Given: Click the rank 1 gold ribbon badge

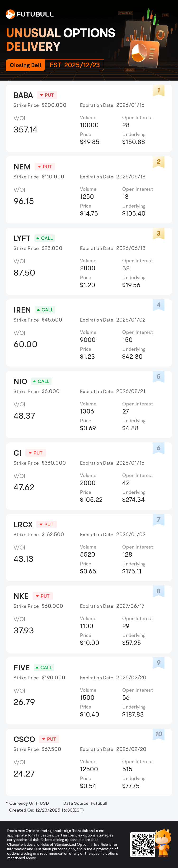Looking at the screenshot, I should pos(158,90).
